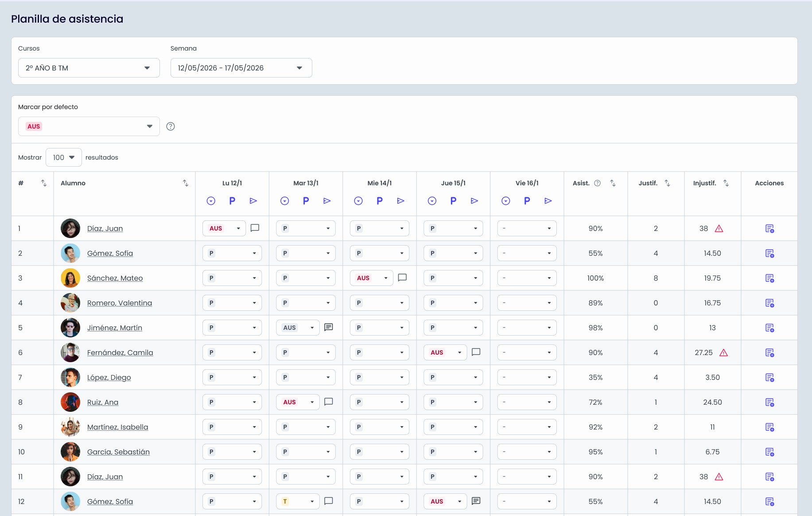Image resolution: width=812 pixels, height=516 pixels.
Task: Click avatar of Jiménez, Martín
Action: click(x=70, y=328)
